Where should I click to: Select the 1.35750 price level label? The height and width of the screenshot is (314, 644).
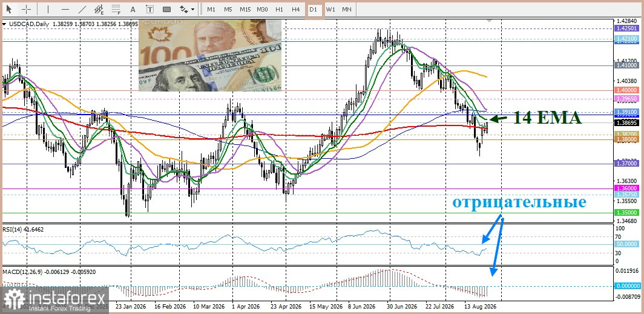click(x=626, y=194)
